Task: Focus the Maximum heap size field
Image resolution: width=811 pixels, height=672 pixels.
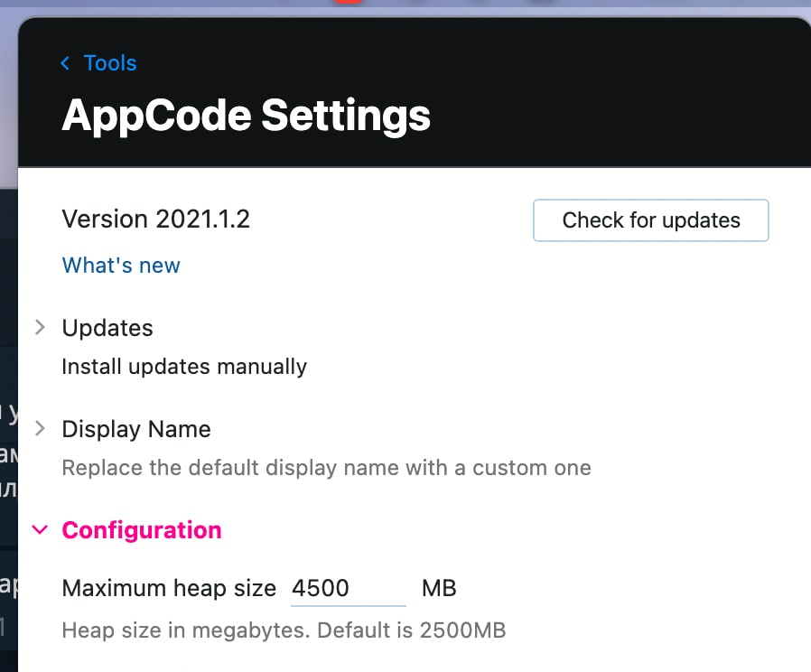Action: tap(348, 589)
